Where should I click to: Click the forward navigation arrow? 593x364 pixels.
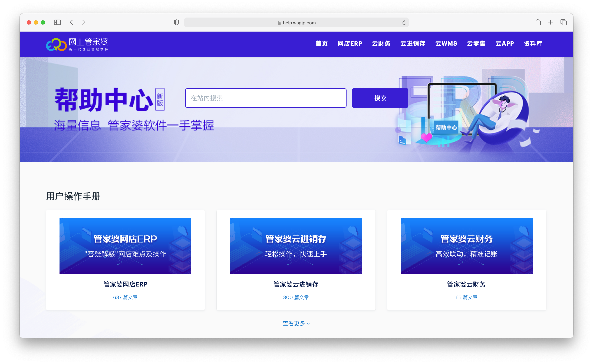pos(84,22)
